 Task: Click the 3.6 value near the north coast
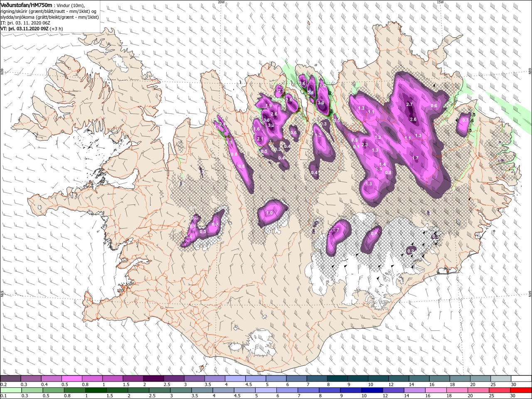[302, 83]
